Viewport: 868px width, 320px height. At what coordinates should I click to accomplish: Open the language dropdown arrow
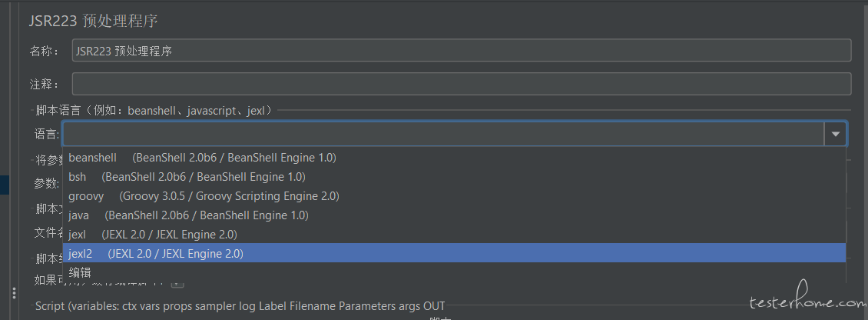(x=835, y=134)
